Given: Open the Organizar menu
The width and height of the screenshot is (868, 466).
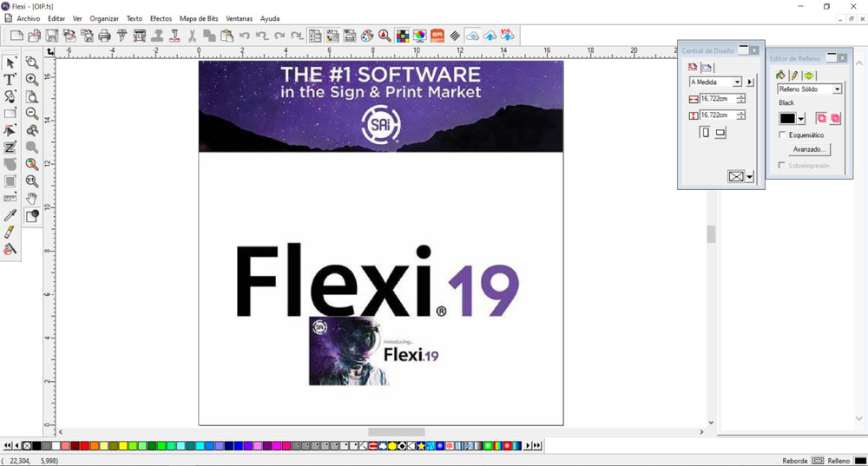Looking at the screenshot, I should (104, 18).
